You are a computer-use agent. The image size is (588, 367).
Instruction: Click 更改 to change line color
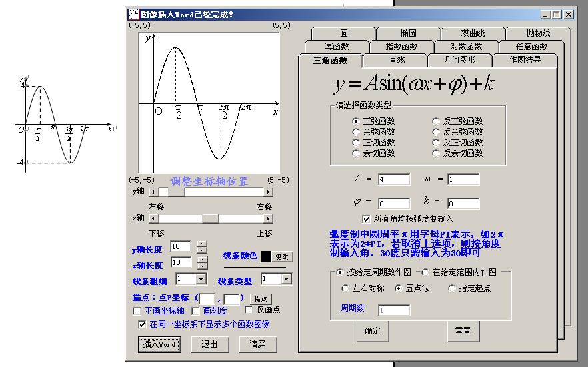pos(283,257)
